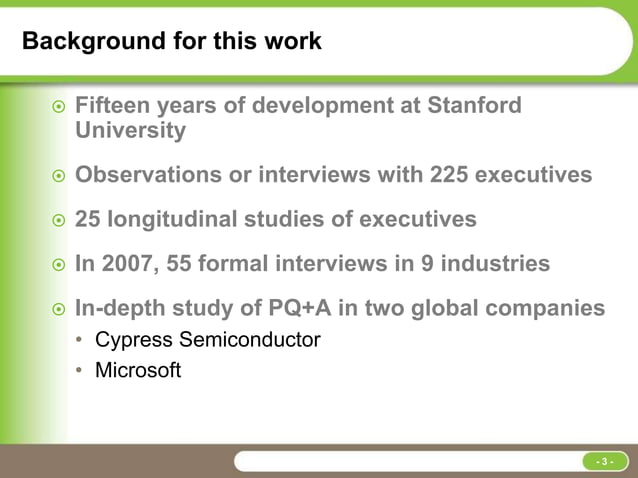Select the "Microsoft" sub-bullet text

[x=138, y=371]
